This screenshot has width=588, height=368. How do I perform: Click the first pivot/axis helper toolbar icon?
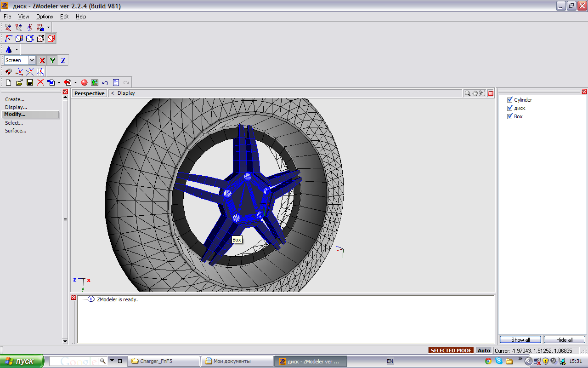pos(8,28)
